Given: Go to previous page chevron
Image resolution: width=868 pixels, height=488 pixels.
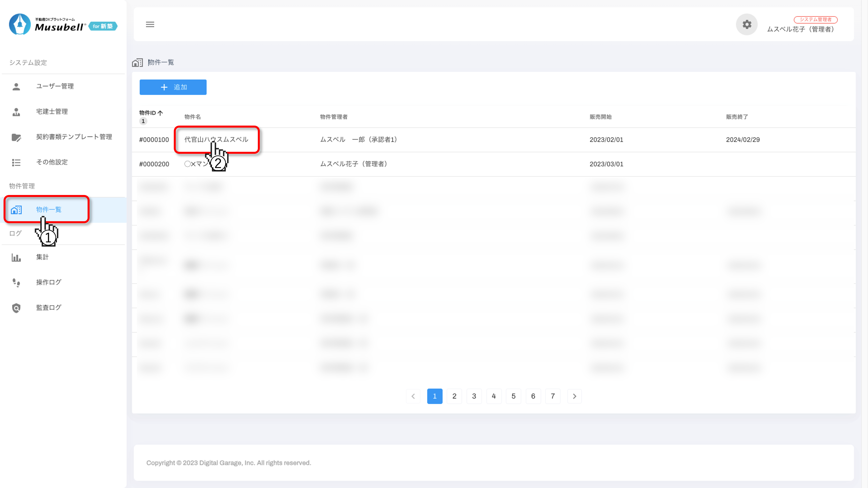Looking at the screenshot, I should [x=413, y=396].
